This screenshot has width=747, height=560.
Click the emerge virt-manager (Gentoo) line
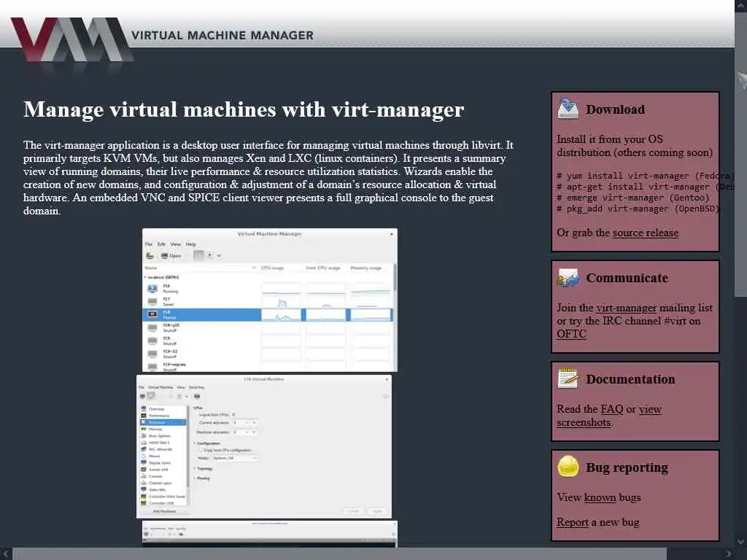[633, 198]
